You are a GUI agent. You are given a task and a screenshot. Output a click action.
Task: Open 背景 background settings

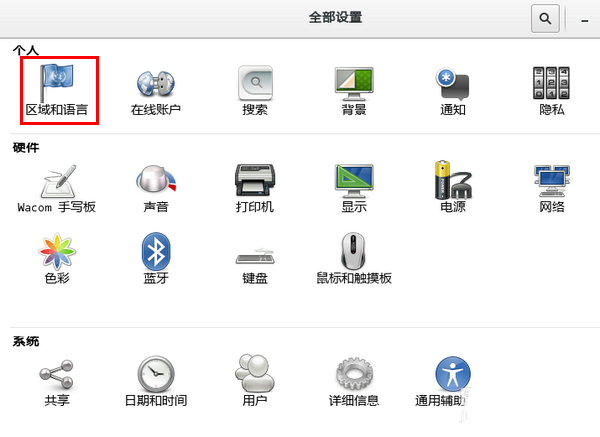click(354, 91)
